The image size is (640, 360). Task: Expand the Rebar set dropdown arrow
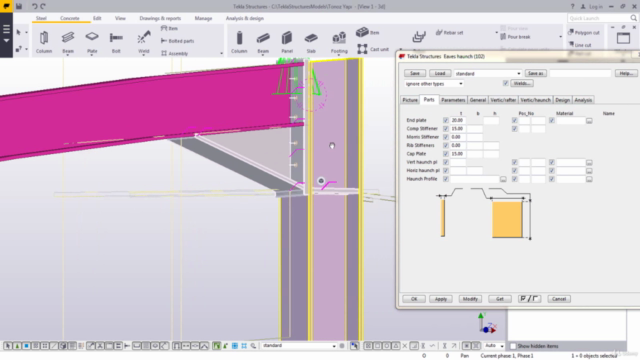pyautogui.click(x=496, y=33)
